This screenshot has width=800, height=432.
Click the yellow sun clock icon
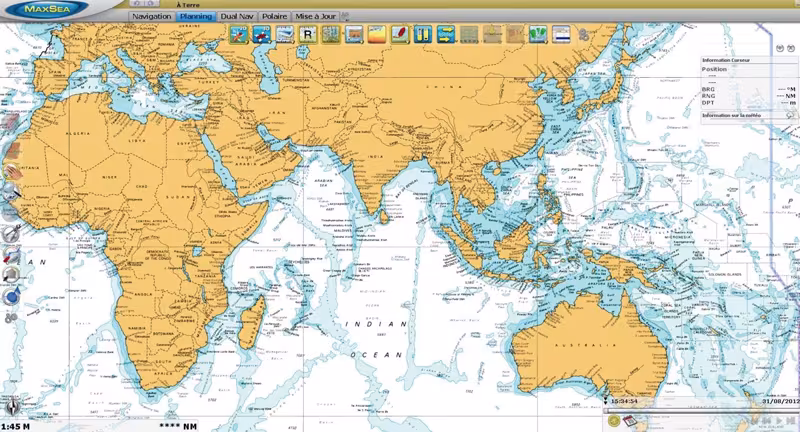coord(614,421)
